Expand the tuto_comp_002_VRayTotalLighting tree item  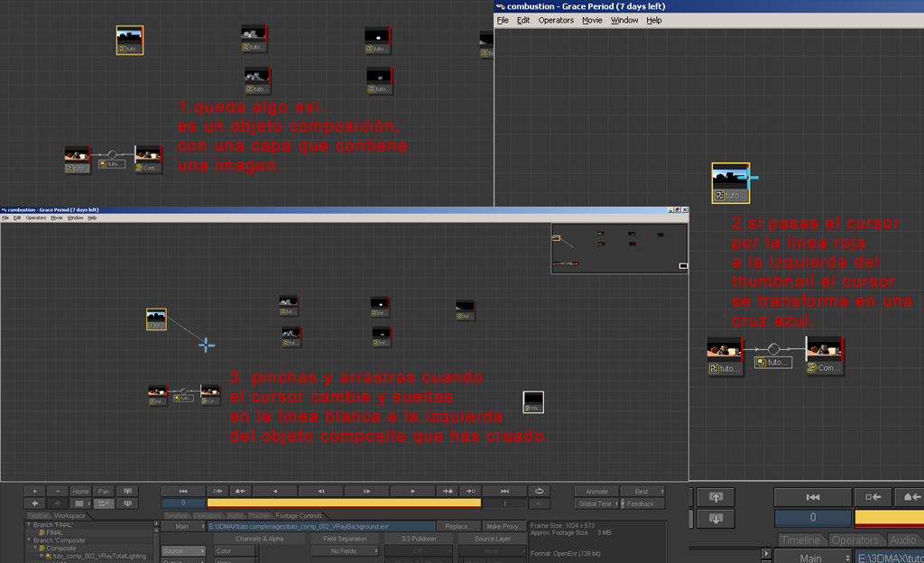(42, 556)
